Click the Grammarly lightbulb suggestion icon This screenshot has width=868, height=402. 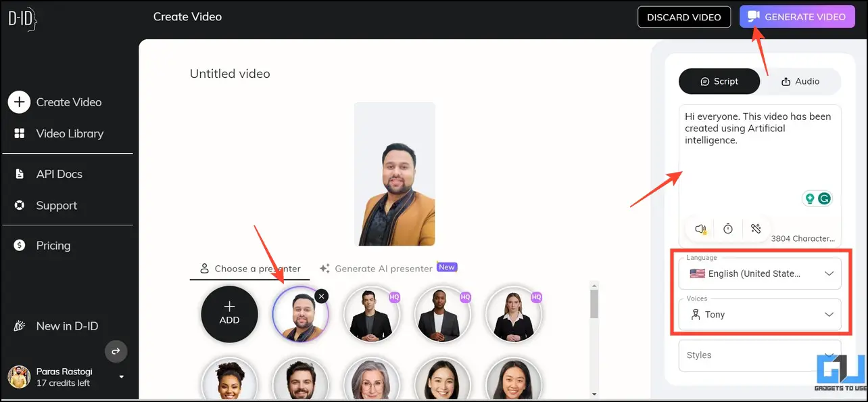[x=809, y=198]
